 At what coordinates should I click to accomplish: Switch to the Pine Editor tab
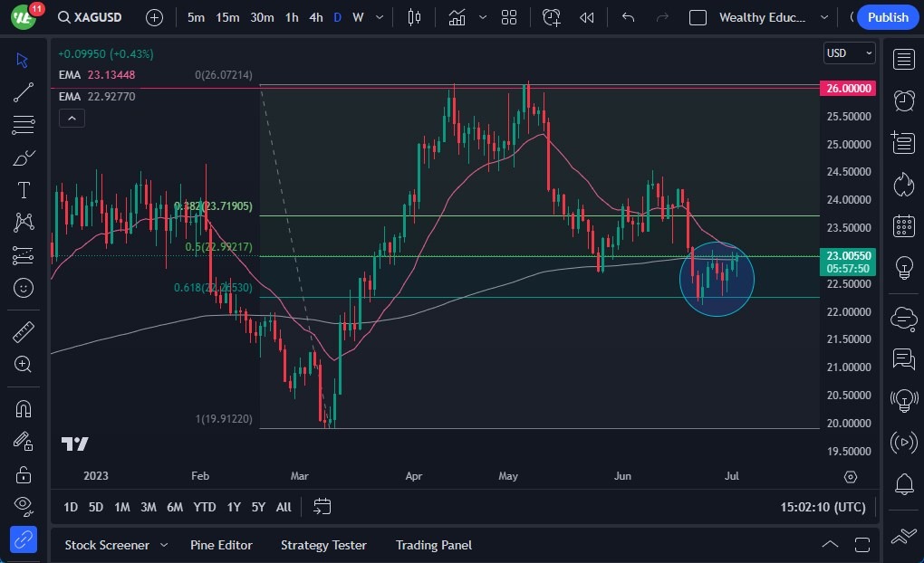(x=221, y=545)
